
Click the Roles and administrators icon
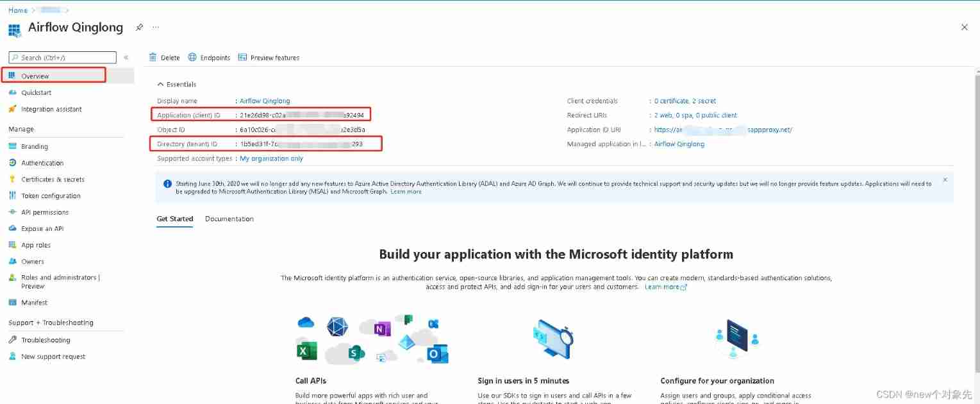[x=12, y=278]
